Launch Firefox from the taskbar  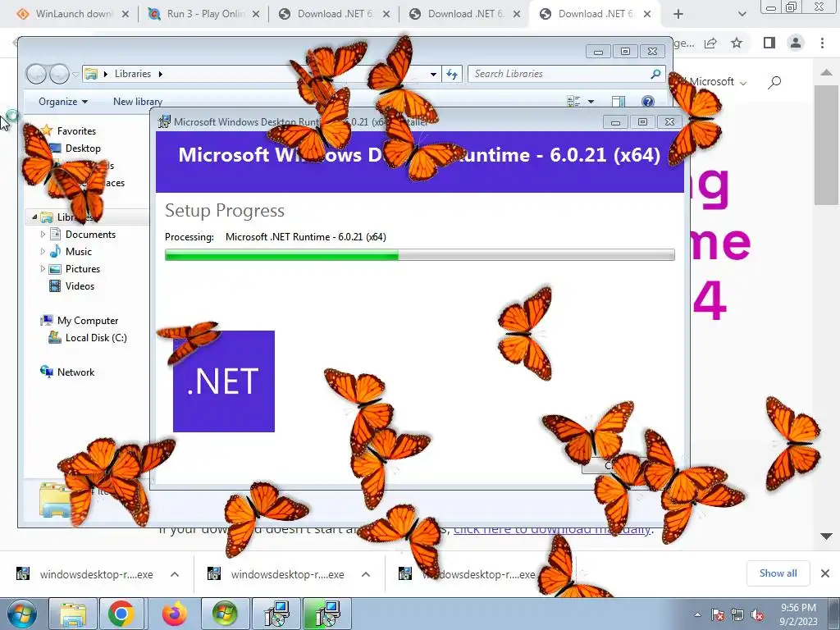[x=174, y=614]
